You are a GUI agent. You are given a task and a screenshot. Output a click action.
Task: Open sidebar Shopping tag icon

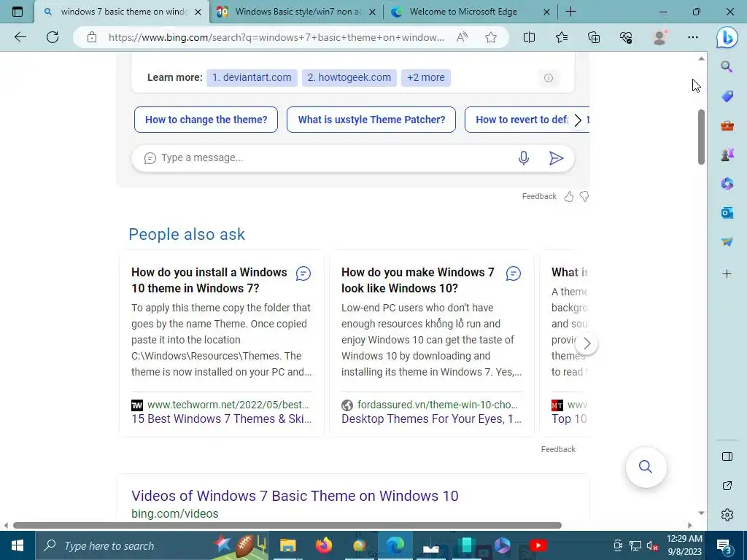click(727, 96)
